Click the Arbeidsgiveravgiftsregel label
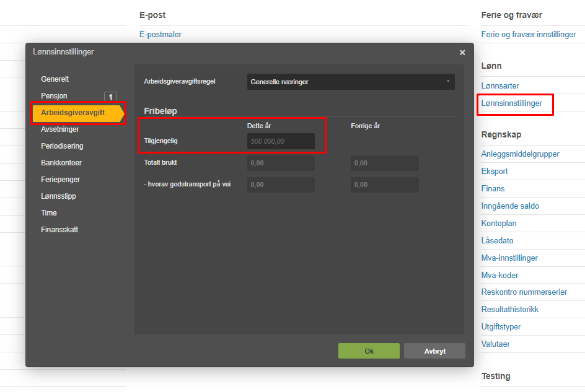585x392 pixels. 180,81
